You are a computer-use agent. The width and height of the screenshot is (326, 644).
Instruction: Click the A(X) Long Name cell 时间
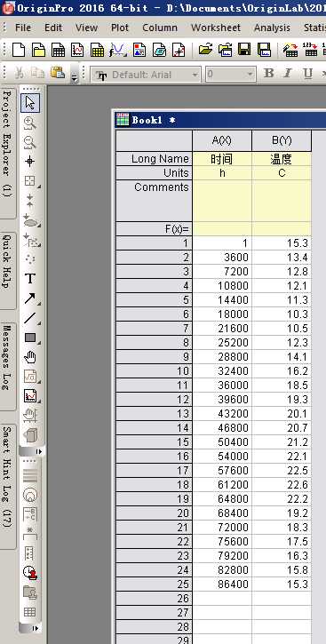[x=222, y=159]
